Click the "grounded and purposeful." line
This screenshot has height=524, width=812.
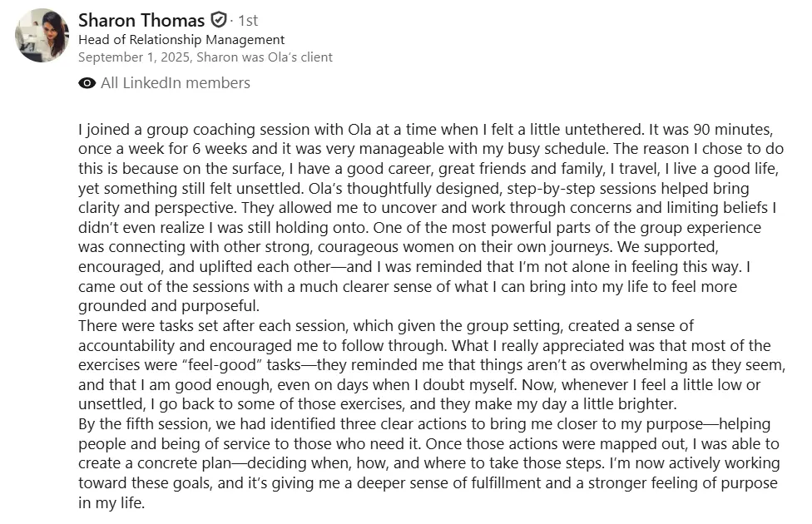coord(169,306)
